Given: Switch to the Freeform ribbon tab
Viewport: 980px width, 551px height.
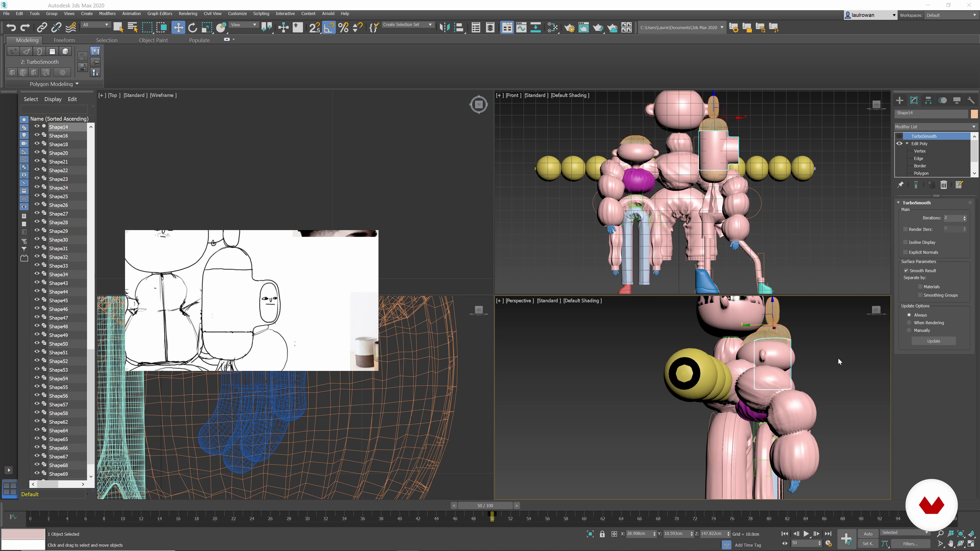Looking at the screenshot, I should pyautogui.click(x=64, y=40).
